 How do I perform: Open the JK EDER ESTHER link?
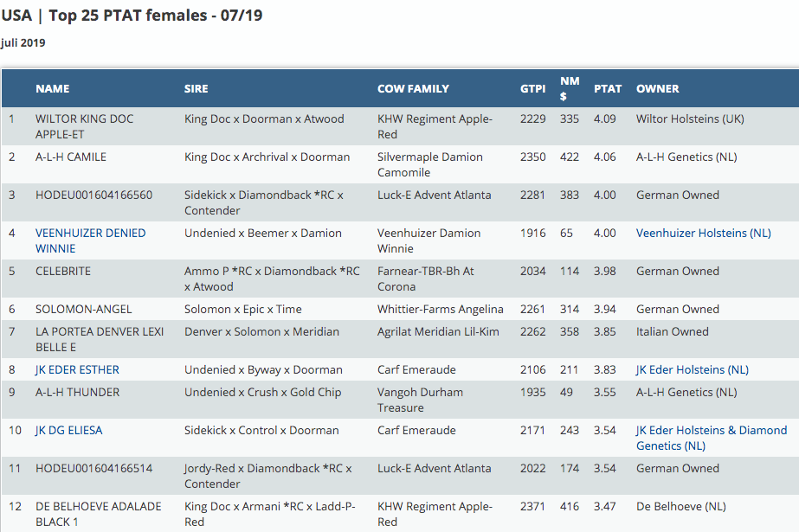(x=77, y=369)
